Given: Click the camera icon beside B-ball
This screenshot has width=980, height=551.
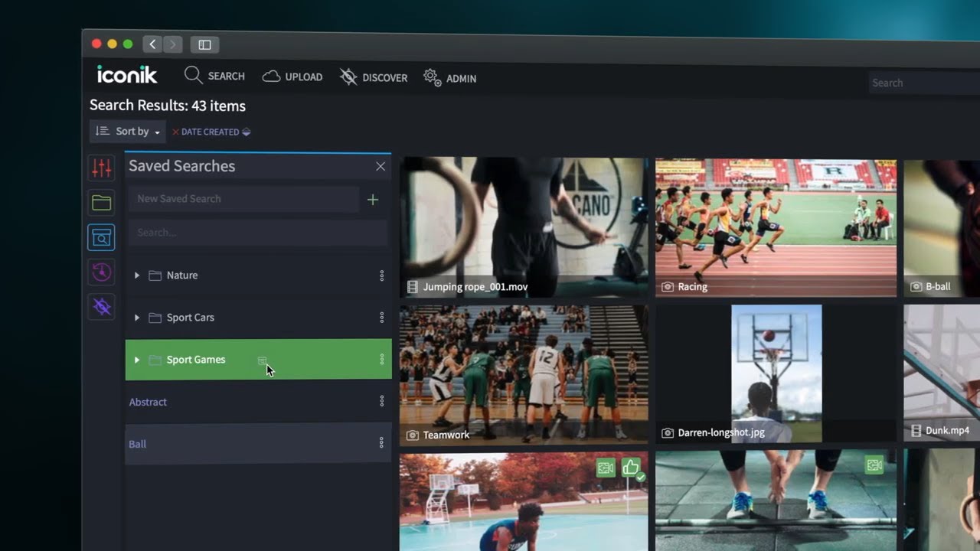Looking at the screenshot, I should pyautogui.click(x=916, y=287).
